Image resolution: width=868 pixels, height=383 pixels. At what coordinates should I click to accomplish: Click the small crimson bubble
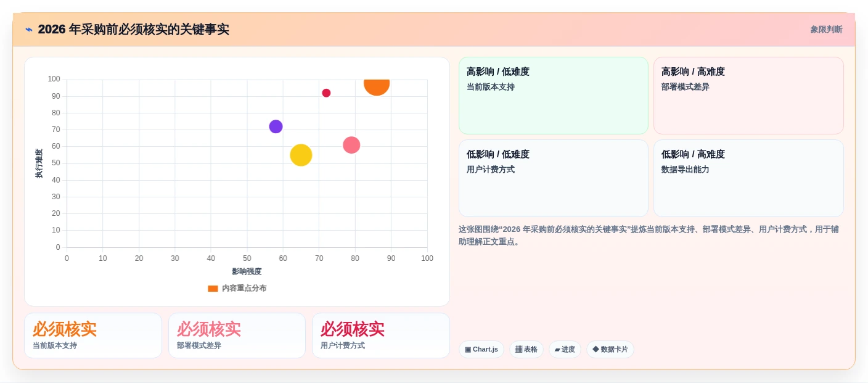[x=326, y=93]
